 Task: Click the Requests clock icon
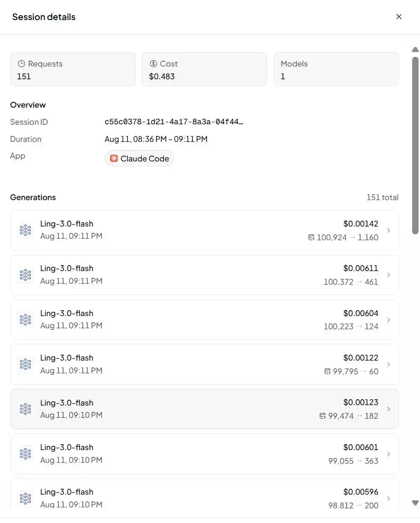pyautogui.click(x=22, y=64)
